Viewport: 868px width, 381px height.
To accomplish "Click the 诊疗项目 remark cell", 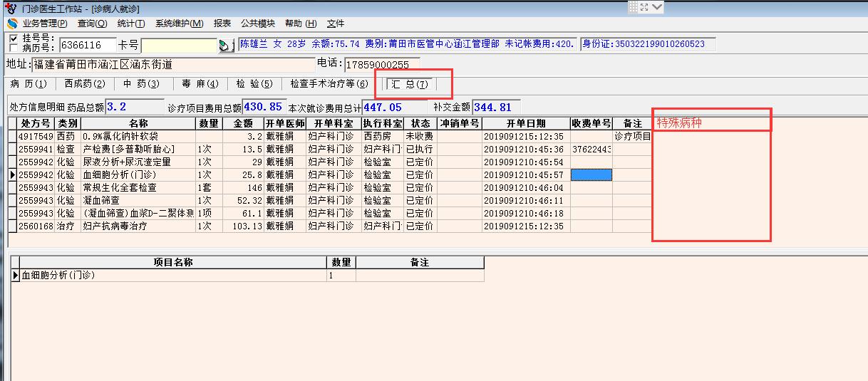I will (x=632, y=136).
